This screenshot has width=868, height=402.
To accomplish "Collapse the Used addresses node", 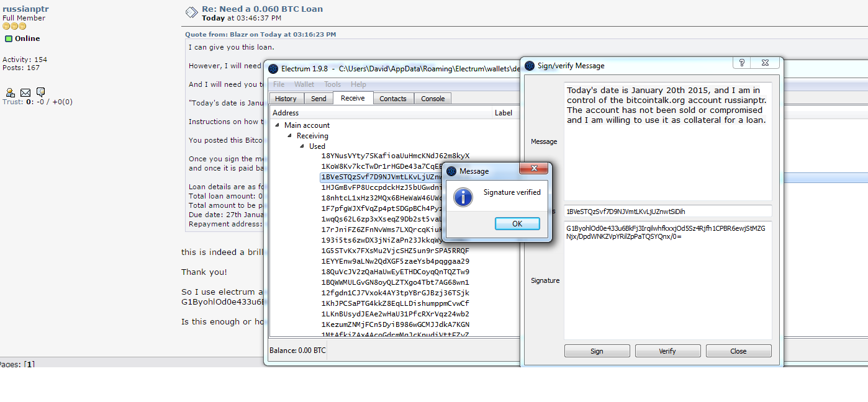I will point(302,146).
